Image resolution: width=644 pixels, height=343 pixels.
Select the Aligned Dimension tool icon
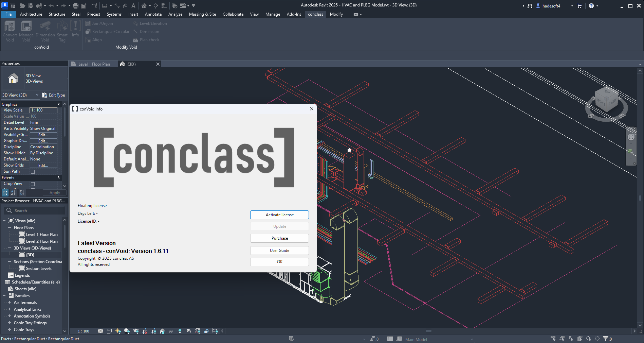117,6
